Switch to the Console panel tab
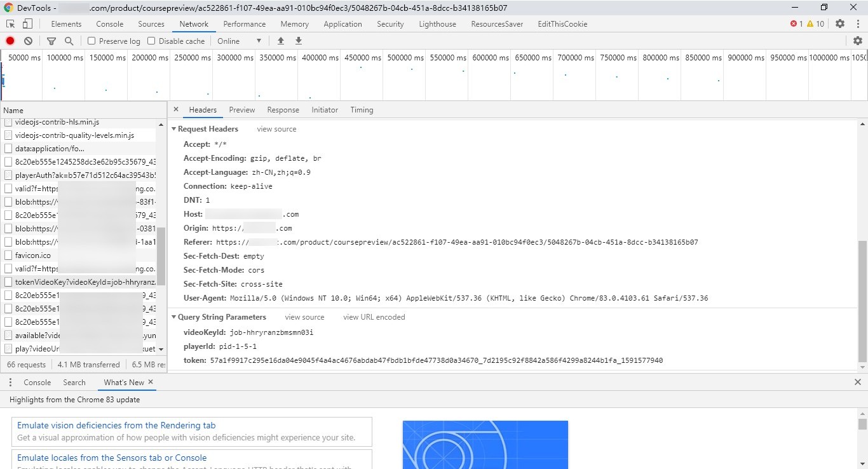The height and width of the screenshot is (469, 868). [x=110, y=24]
